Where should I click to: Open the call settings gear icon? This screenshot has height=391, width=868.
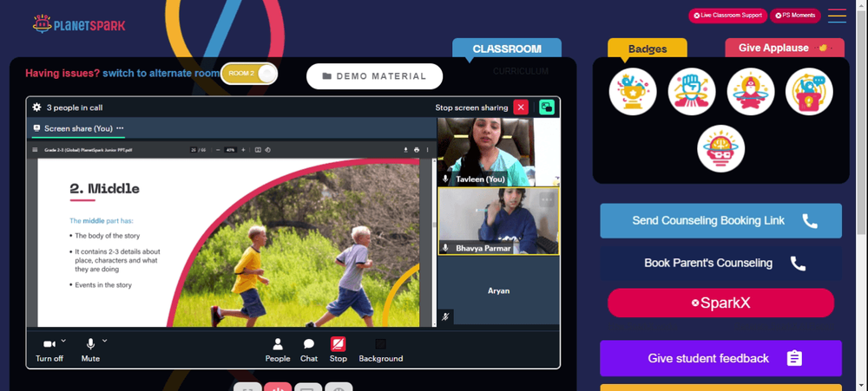tap(36, 108)
